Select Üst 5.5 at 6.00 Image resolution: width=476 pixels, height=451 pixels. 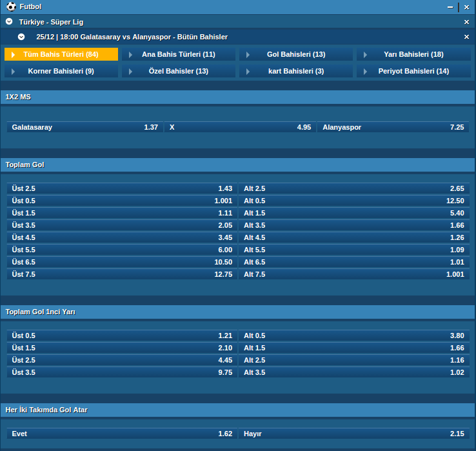coord(122,250)
